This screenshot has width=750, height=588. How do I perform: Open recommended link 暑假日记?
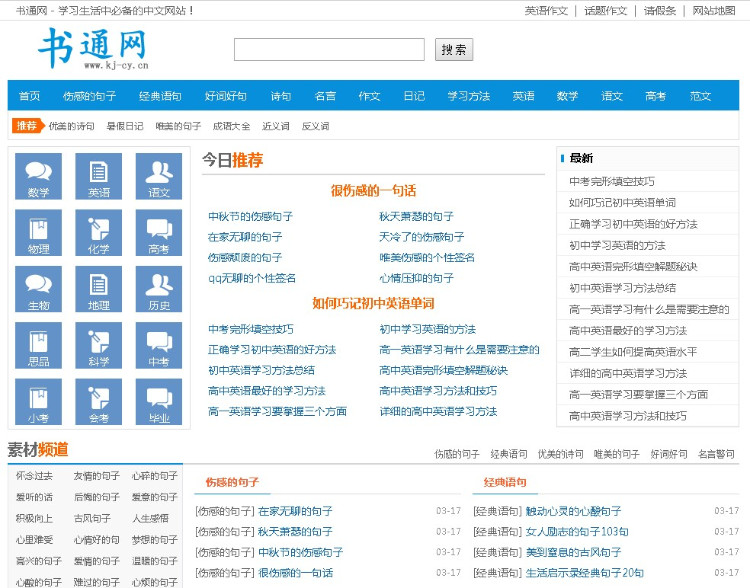125,126
